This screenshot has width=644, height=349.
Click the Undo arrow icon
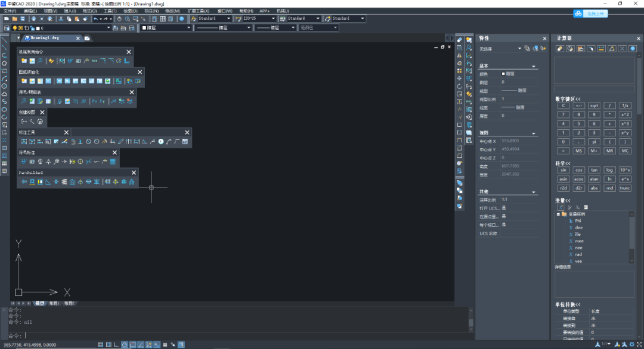95,19
